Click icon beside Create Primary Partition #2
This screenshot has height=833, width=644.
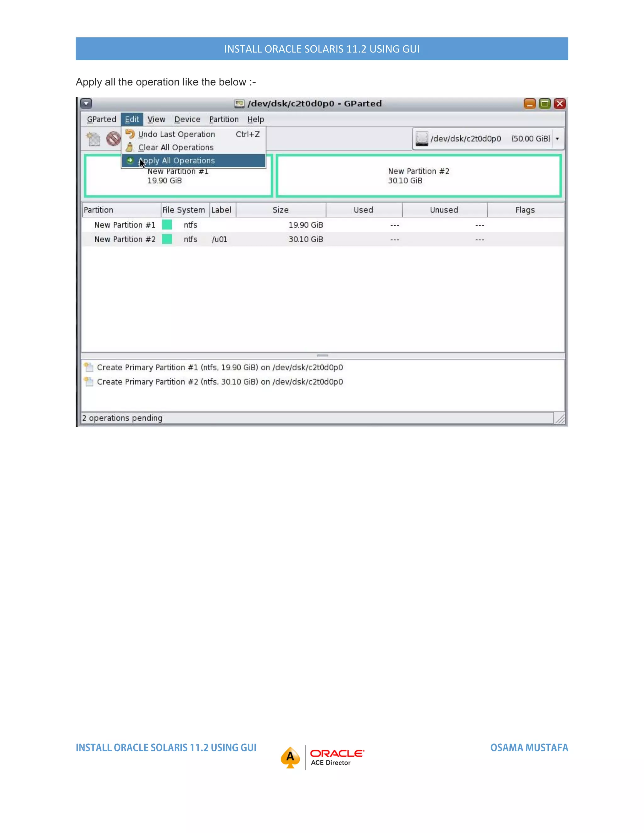88,381
